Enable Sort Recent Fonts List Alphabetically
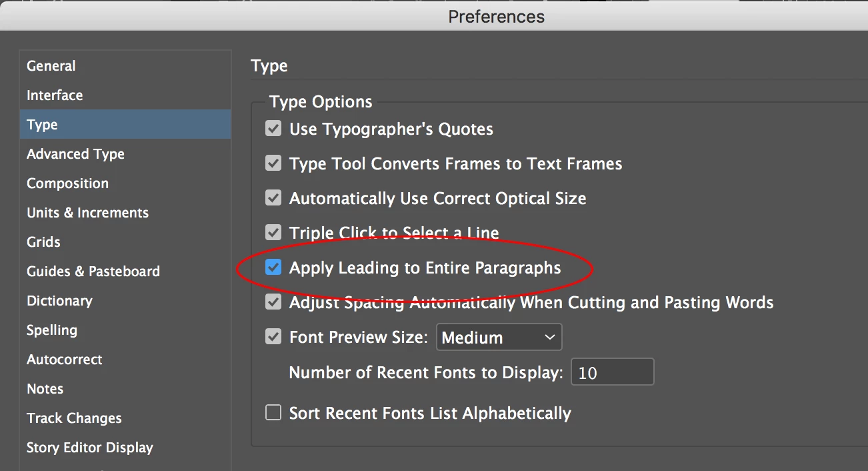Screen dimensions: 868x471 tap(273, 413)
